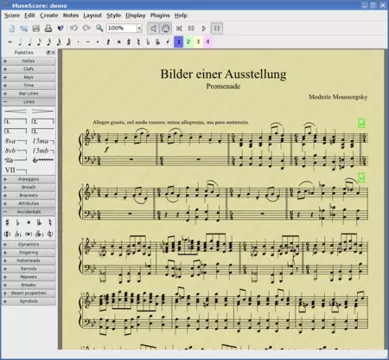Screen dimensions: 389x360
Task: Collapse the Lines palette
Action: coord(29,102)
